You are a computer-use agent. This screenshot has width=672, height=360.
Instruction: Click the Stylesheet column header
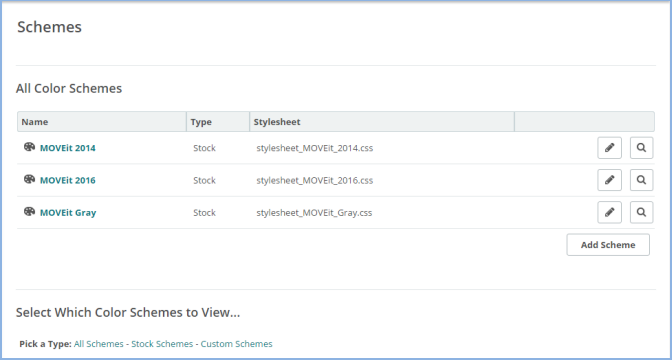pos(382,122)
